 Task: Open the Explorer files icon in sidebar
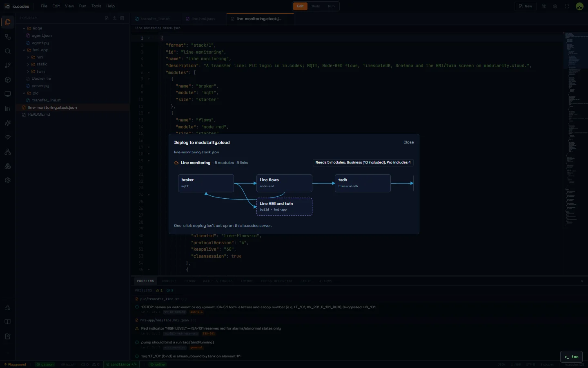coord(8,22)
